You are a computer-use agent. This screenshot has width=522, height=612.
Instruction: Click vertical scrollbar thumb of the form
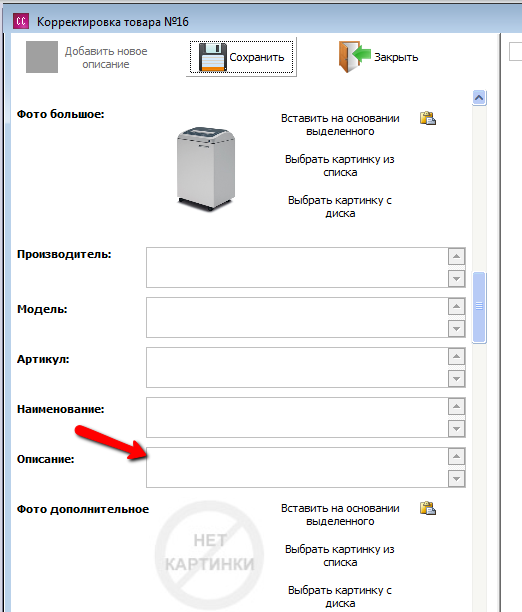tap(479, 307)
